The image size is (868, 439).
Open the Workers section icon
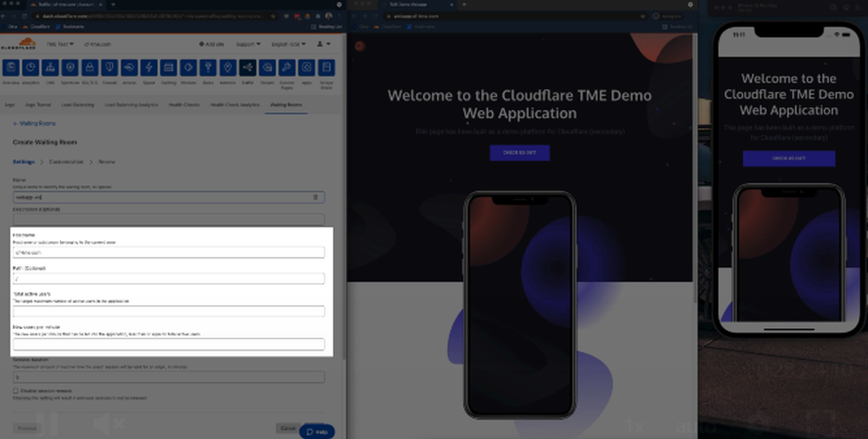click(188, 68)
